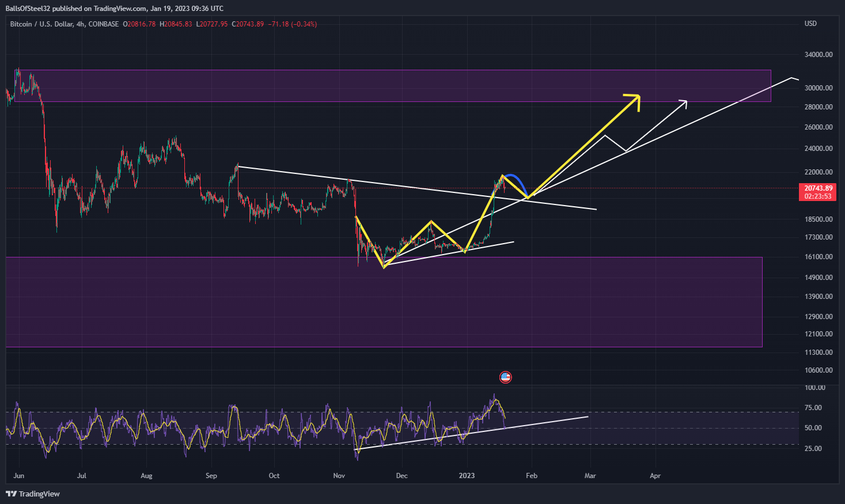This screenshot has height=504, width=845.
Task: Select the upper purple resistance zone rectangle
Action: pyautogui.click(x=393, y=86)
